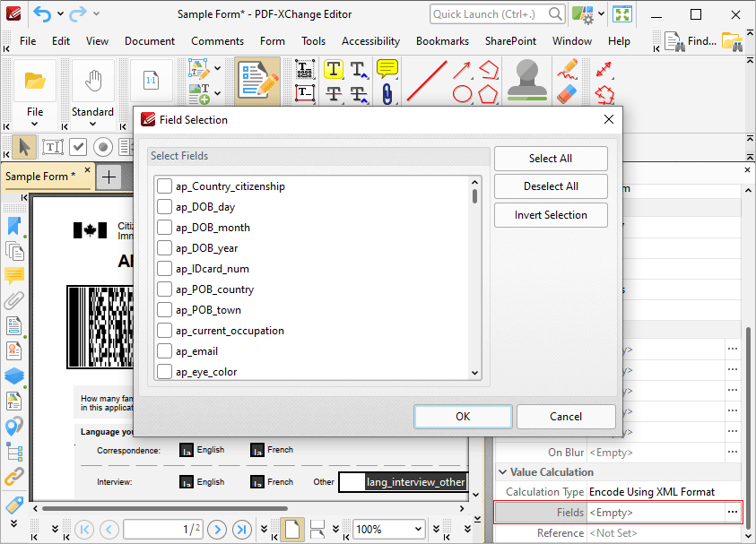Image resolution: width=756 pixels, height=544 pixels.
Task: Check the ap_Country_citizenship field
Action: pyautogui.click(x=164, y=186)
